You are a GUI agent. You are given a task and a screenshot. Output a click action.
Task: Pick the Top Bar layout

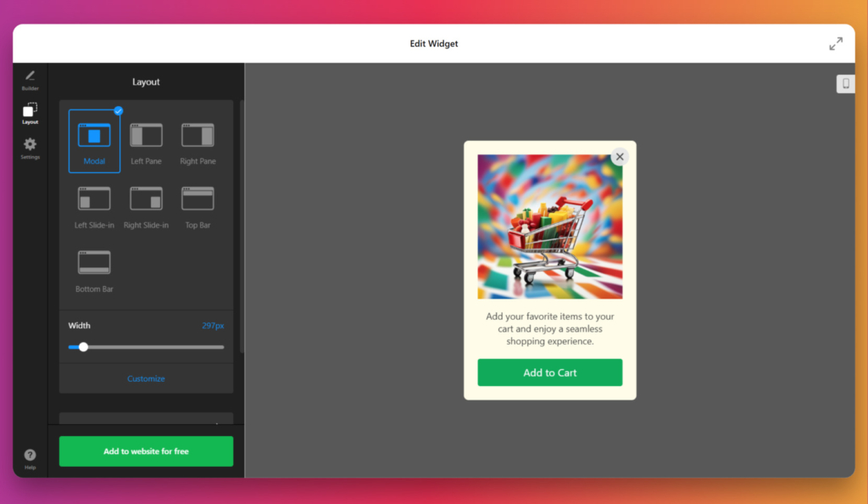[198, 207]
